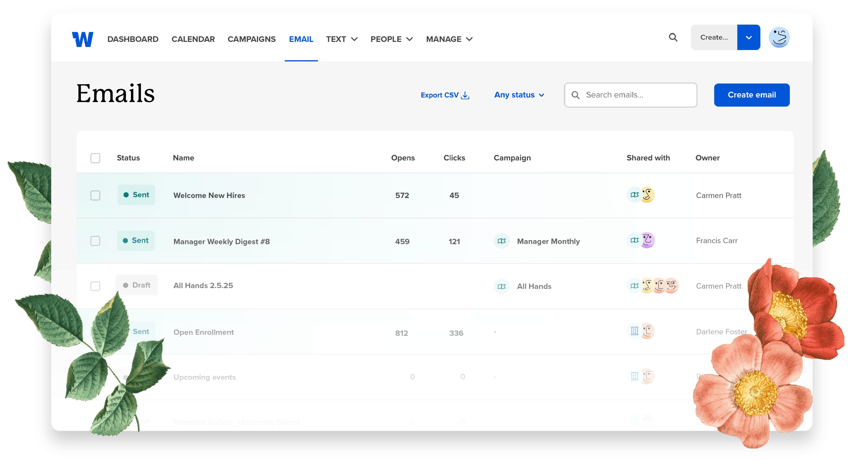Check the Manager Weekly Digest #8 checkbox
This screenshot has height=464, width=868.
pyautogui.click(x=95, y=241)
